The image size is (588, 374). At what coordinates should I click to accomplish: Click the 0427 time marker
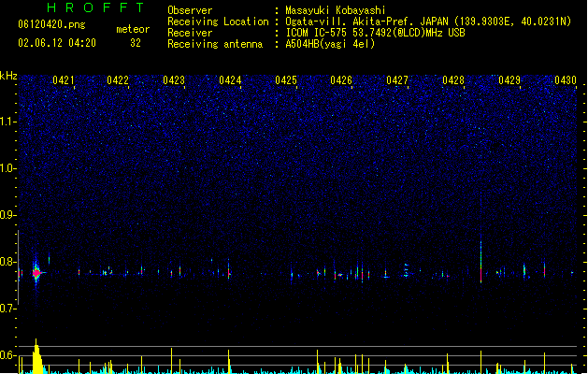tap(396, 80)
